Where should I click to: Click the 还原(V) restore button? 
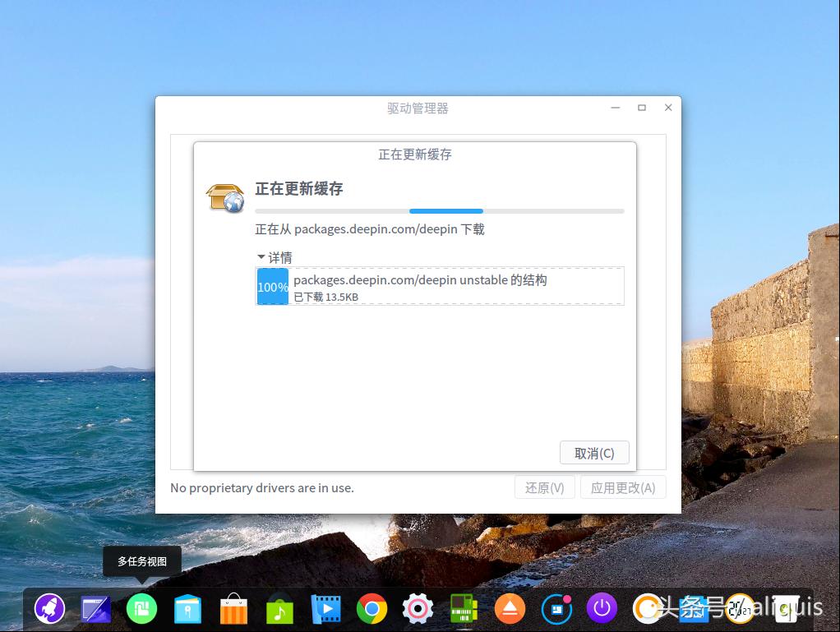pyautogui.click(x=544, y=487)
